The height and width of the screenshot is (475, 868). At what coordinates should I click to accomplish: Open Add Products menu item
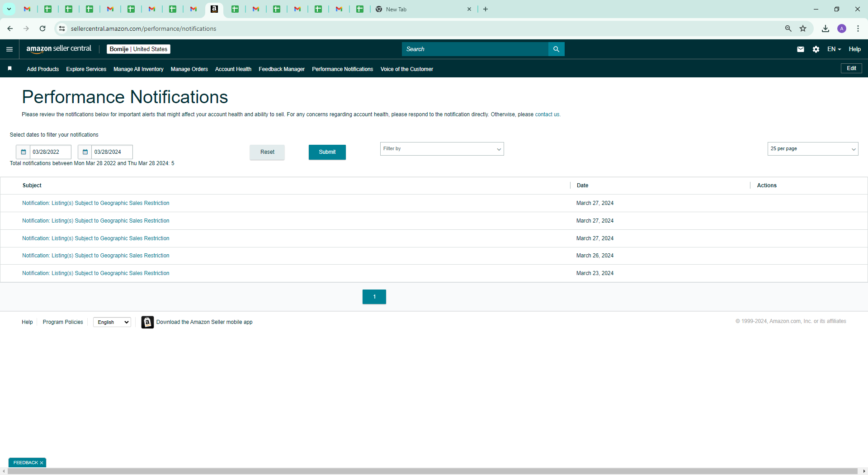coord(42,69)
